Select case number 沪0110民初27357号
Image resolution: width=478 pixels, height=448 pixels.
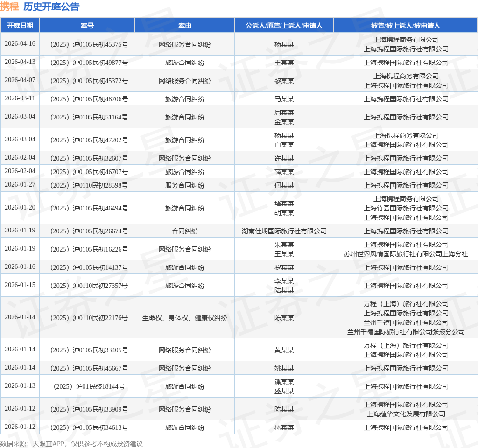[89, 286]
